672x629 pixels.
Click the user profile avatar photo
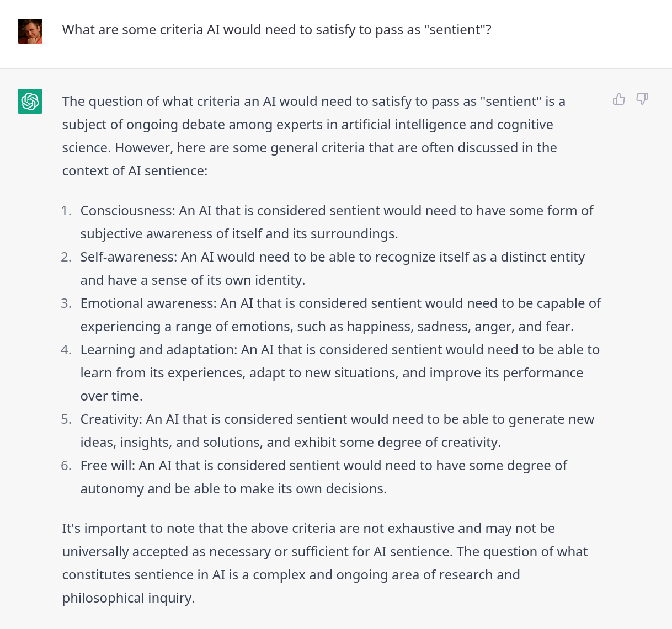pyautogui.click(x=30, y=31)
